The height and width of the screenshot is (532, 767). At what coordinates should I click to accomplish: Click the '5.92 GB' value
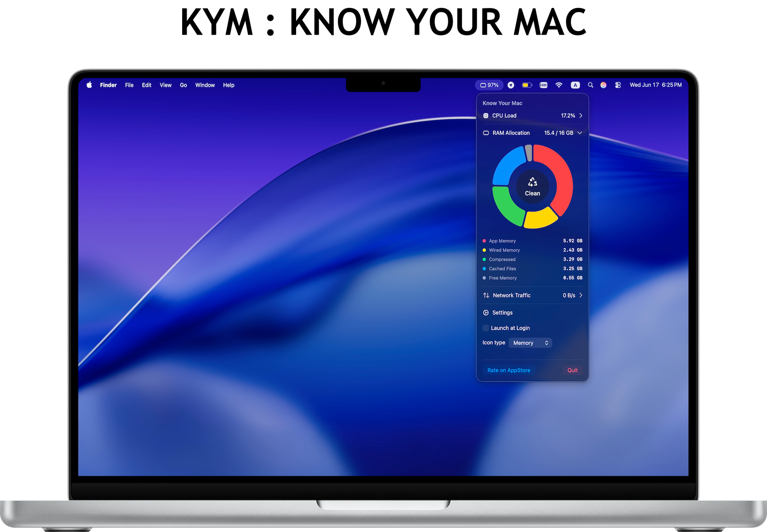[573, 241]
